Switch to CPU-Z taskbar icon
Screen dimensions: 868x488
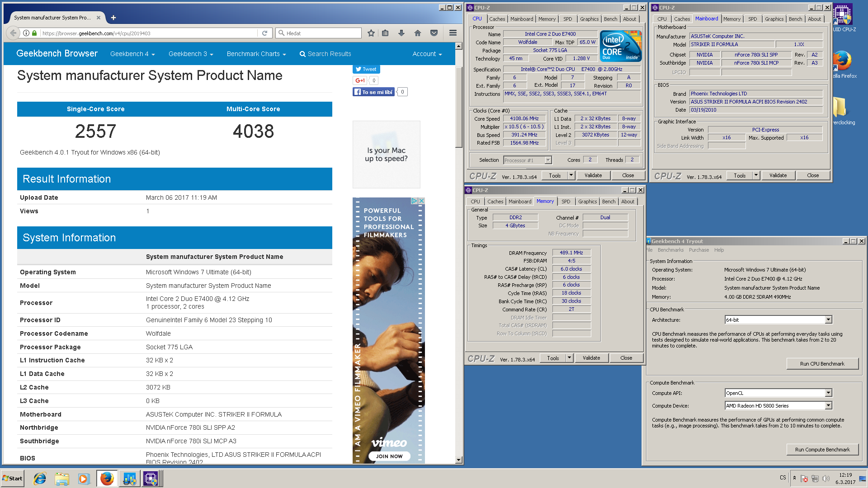pyautogui.click(x=151, y=479)
